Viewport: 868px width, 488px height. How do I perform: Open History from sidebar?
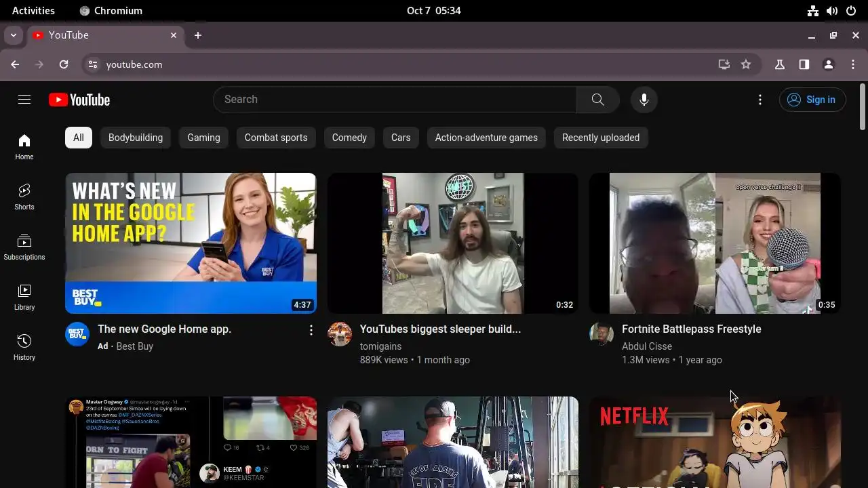click(24, 348)
